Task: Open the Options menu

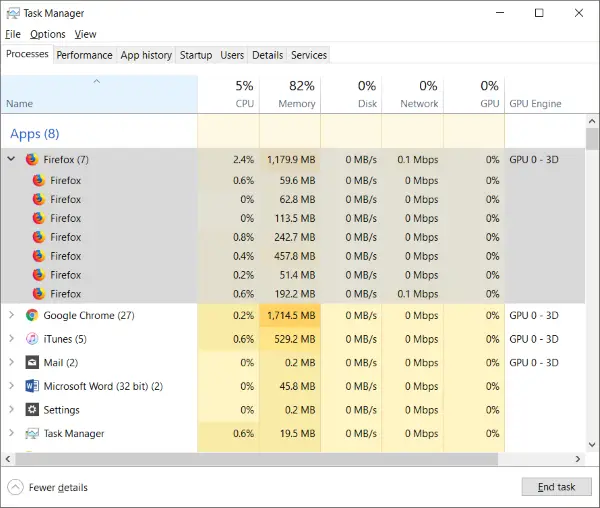Action: [x=48, y=34]
